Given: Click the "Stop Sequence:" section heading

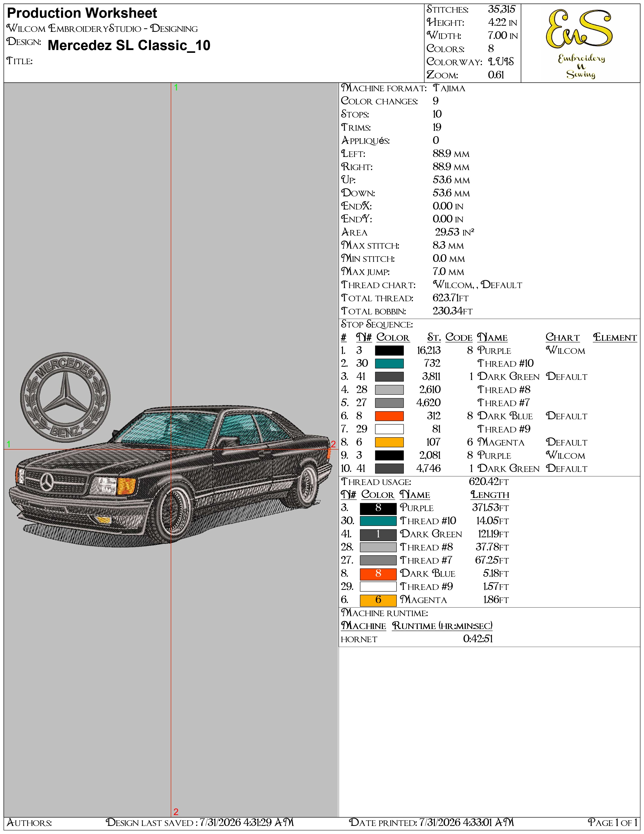Looking at the screenshot, I should click(x=377, y=325).
